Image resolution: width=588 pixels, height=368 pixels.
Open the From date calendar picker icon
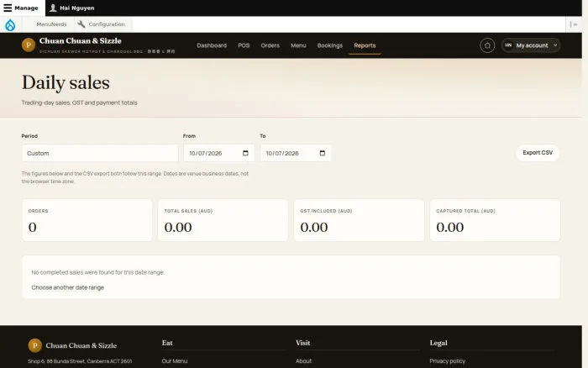[x=245, y=153]
